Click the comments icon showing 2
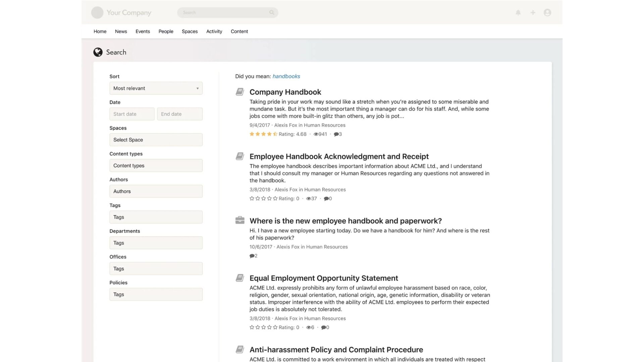This screenshot has height=362, width=644. (252, 256)
